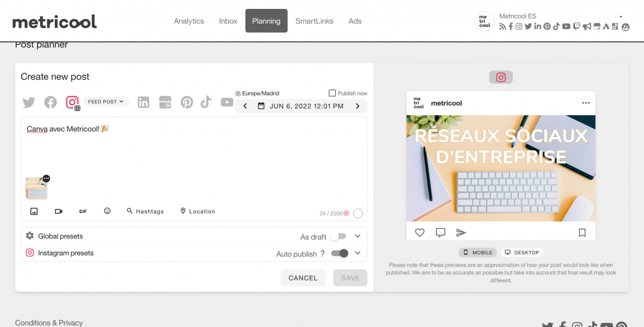Expand the Global presets section
Image resolution: width=644 pixels, height=327 pixels.
tap(357, 236)
